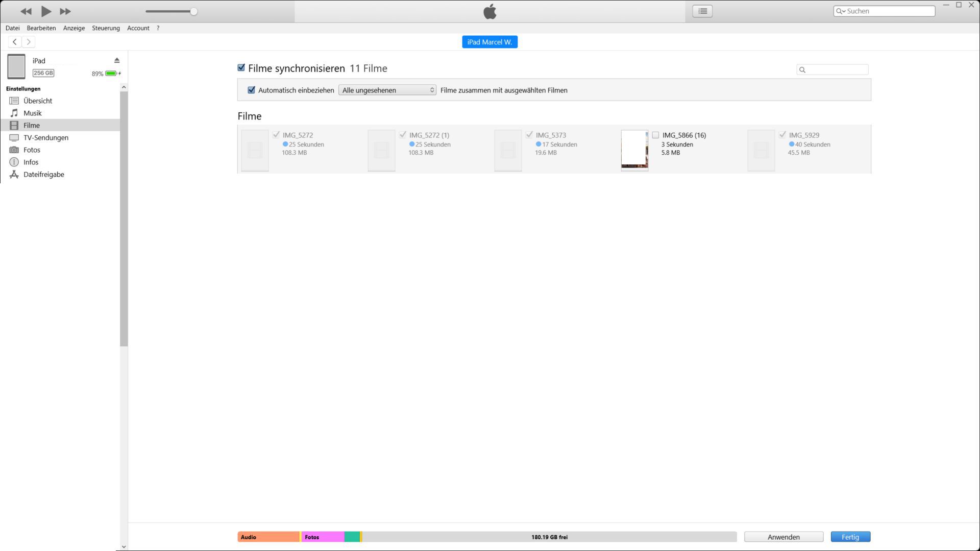Screen dimensions: 980x551
Task: Open the Steuerung menu
Action: tap(106, 28)
